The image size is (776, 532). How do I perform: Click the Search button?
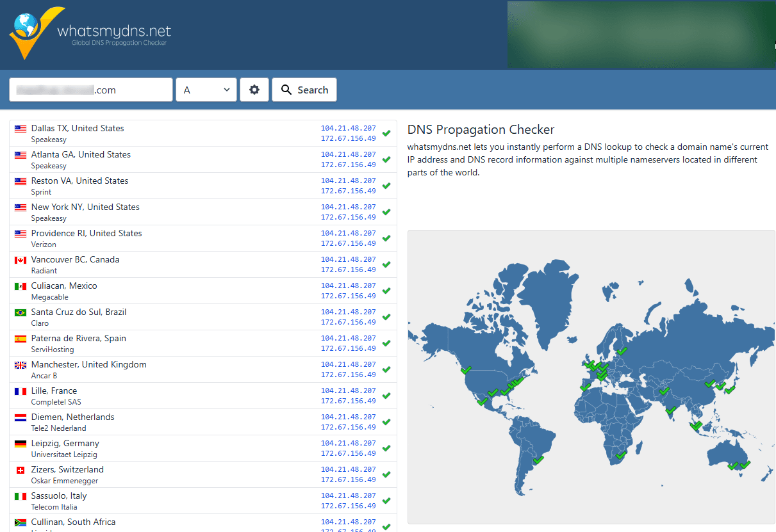(x=304, y=90)
